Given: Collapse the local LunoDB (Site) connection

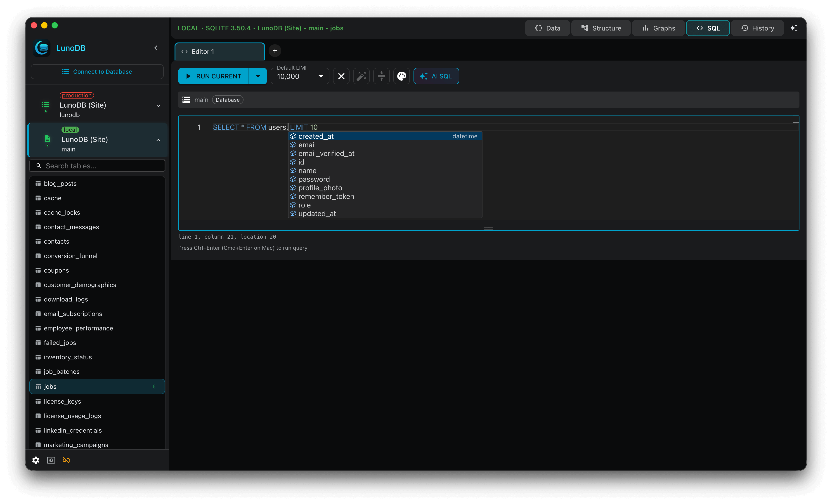Looking at the screenshot, I should click(158, 140).
